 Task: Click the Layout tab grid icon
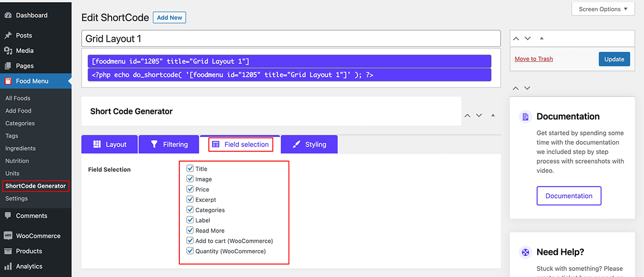point(97,144)
